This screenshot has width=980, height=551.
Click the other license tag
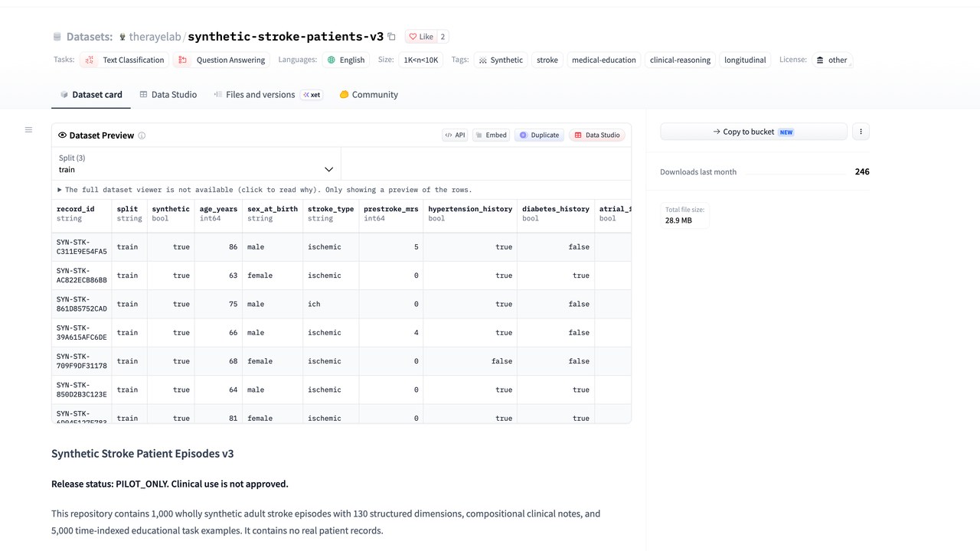831,60
